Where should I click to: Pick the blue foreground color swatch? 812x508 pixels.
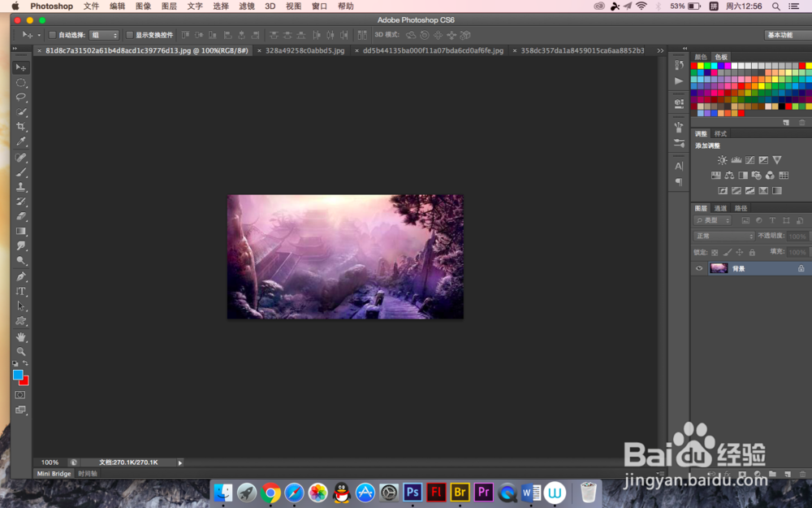[17, 374]
